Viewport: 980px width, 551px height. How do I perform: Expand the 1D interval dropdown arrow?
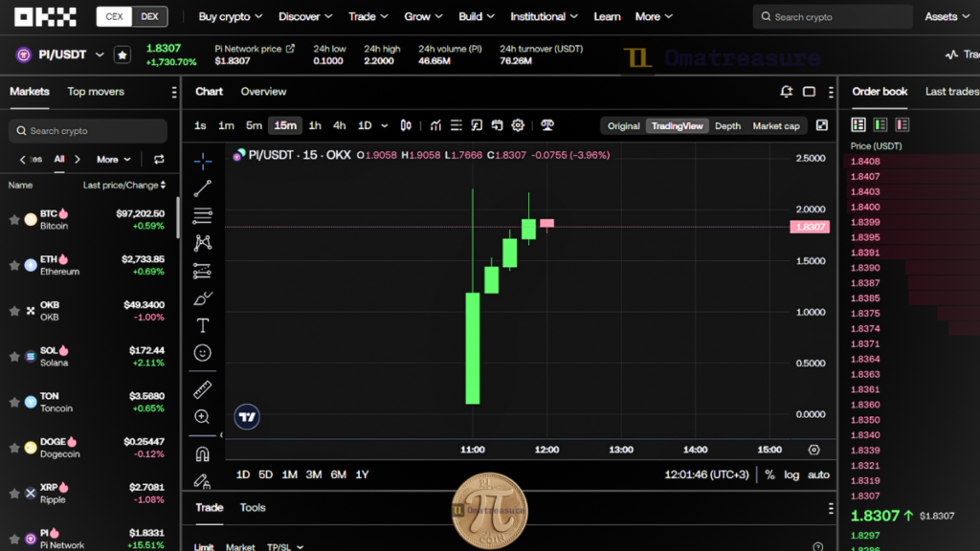point(385,125)
